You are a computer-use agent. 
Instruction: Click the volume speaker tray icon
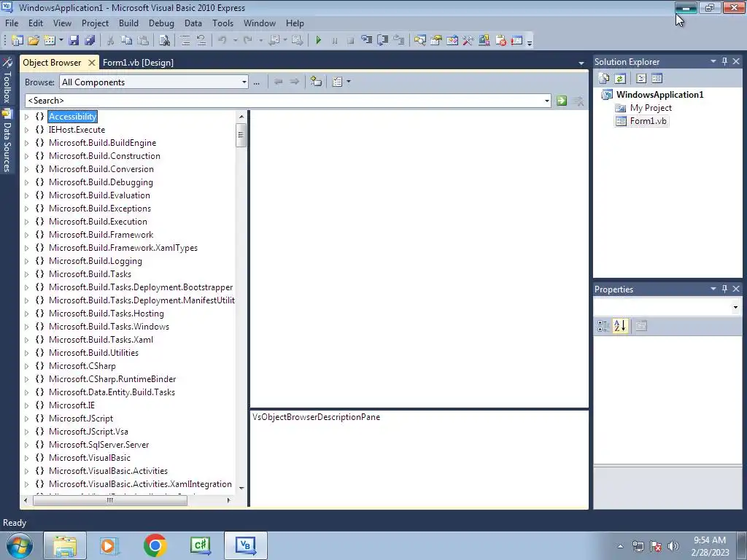click(673, 546)
